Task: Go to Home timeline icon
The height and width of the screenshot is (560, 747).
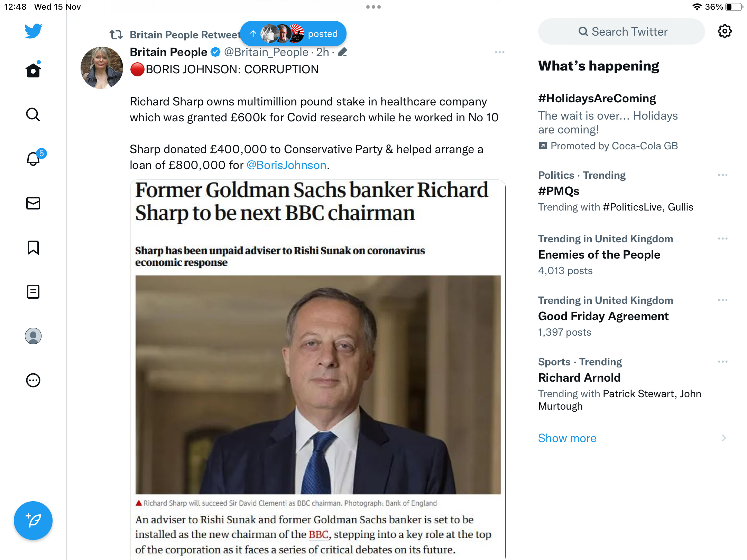Action: (33, 69)
